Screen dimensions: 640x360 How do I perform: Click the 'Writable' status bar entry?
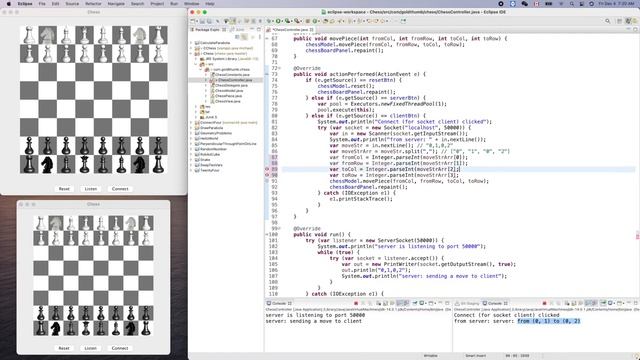coord(431,356)
